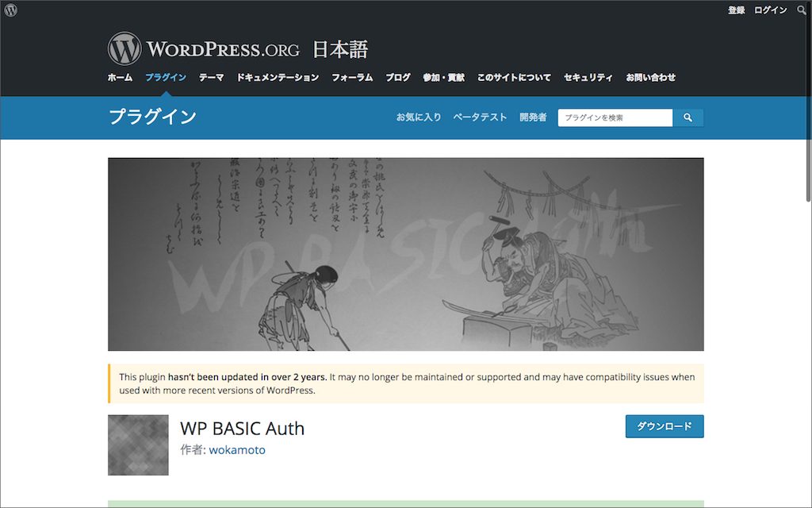Open the フォーラム menu item
812x508 pixels.
tap(352, 77)
